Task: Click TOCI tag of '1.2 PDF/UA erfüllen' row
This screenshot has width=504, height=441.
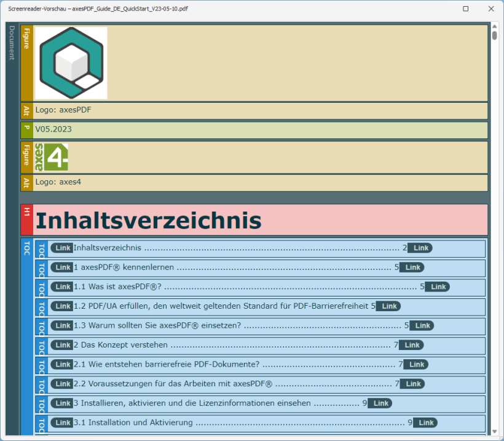Action: [x=42, y=307]
